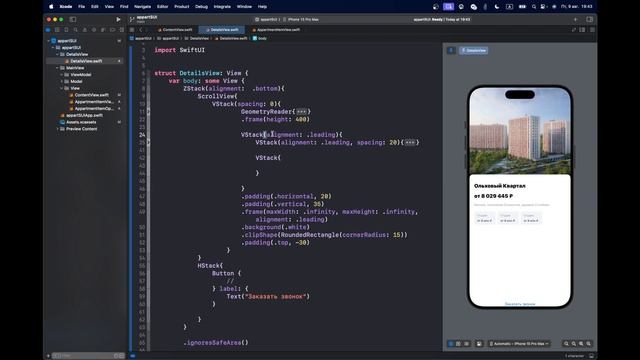Open the Find navigator magnifier icon
Image resolution: width=640 pixels, height=360 pixels.
pos(76,30)
